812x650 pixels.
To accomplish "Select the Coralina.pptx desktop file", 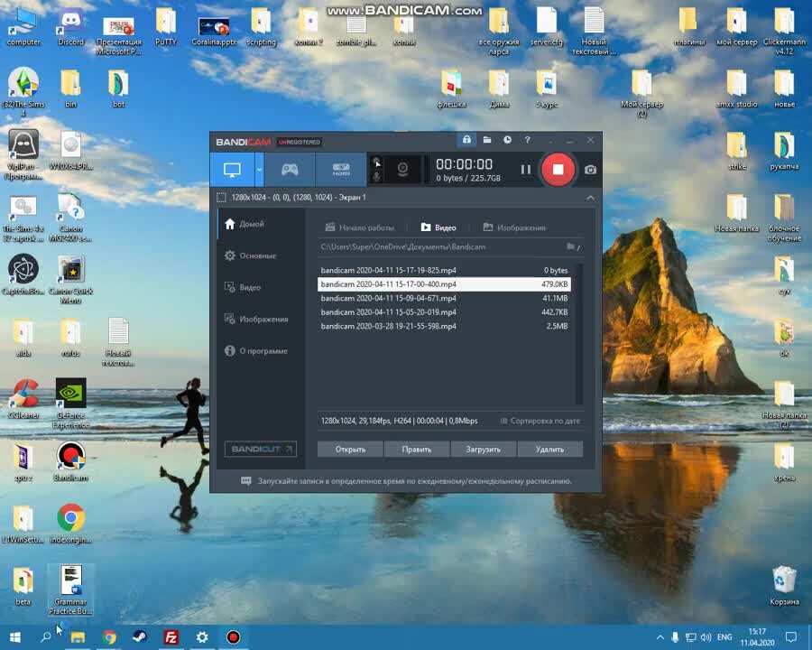I will point(214,30).
